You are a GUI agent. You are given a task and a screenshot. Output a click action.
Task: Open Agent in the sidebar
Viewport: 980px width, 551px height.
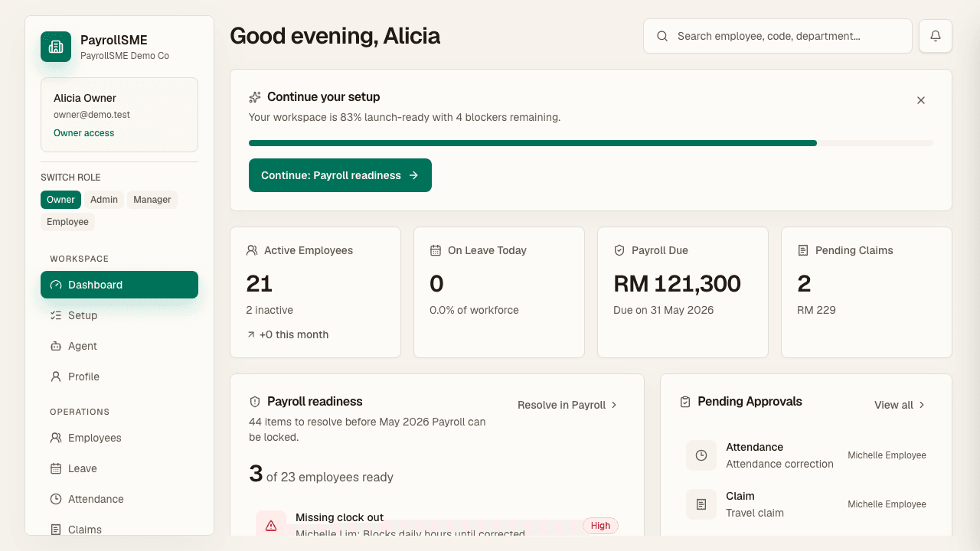click(x=119, y=346)
